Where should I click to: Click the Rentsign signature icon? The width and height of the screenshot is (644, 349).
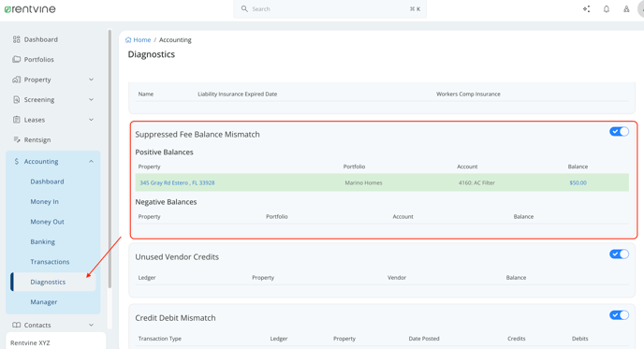(17, 139)
